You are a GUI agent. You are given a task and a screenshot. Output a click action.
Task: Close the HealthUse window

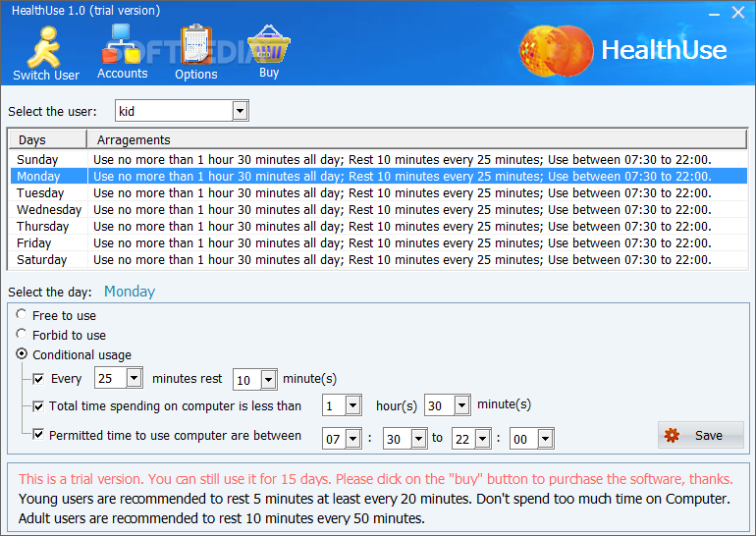[x=738, y=13]
